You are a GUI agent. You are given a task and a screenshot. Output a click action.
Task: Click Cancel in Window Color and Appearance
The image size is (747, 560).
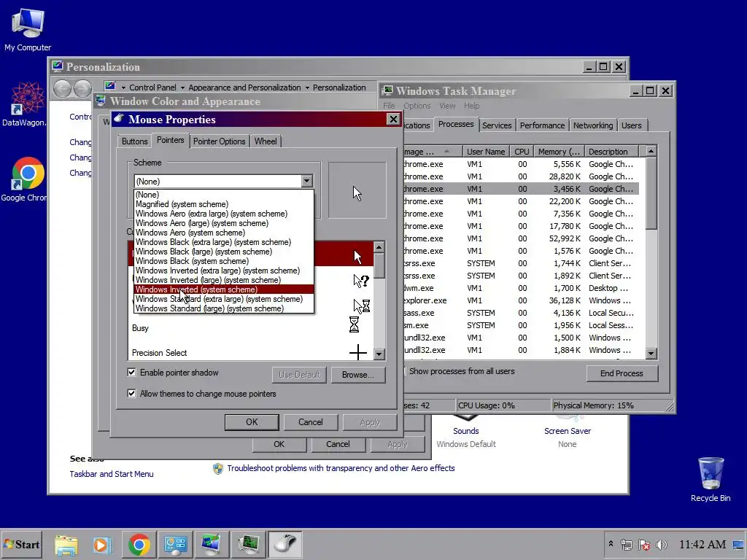pyautogui.click(x=338, y=444)
